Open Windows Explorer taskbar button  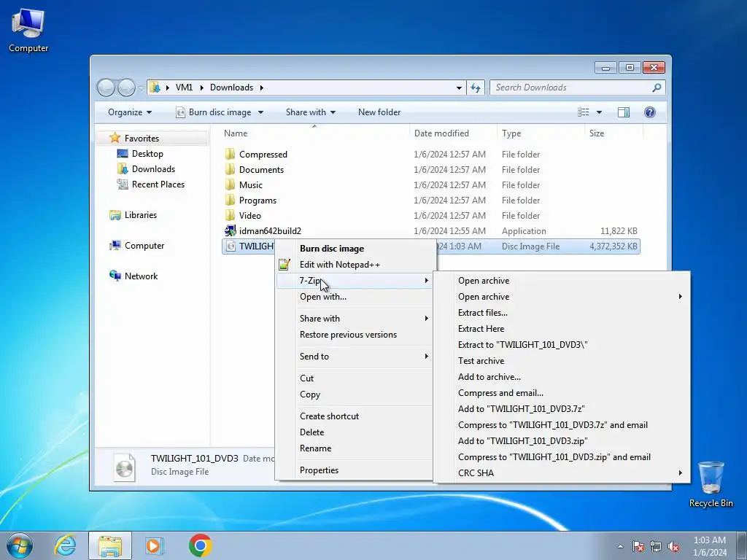pos(110,545)
